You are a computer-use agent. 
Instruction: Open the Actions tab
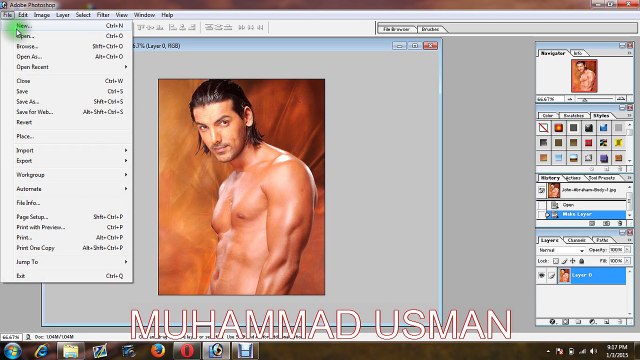pyautogui.click(x=573, y=178)
